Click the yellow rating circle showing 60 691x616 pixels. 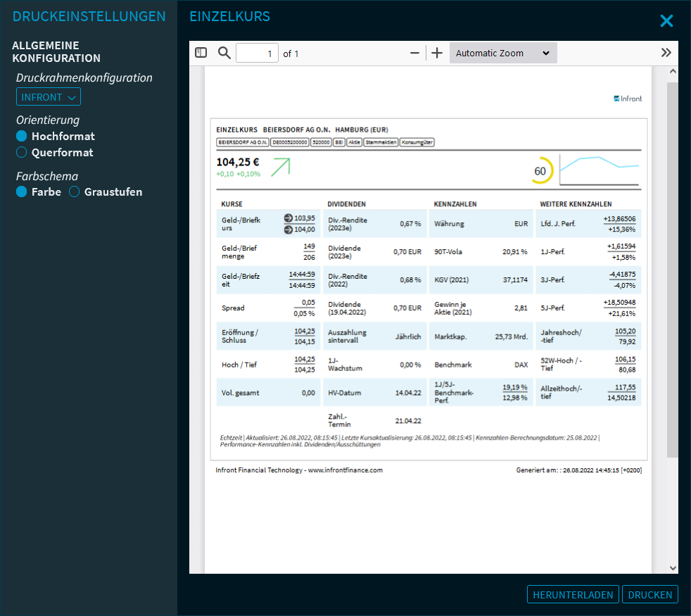click(x=540, y=171)
